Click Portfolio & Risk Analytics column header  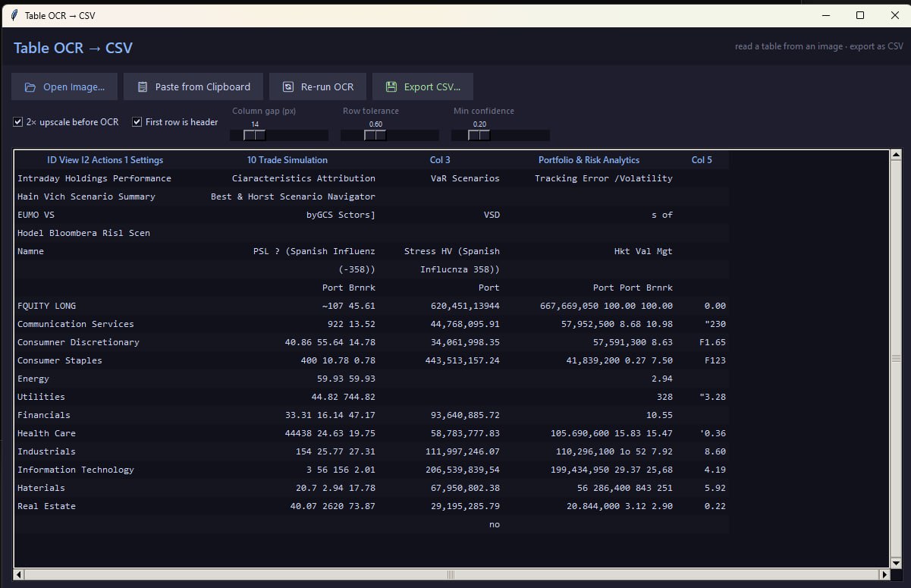pyautogui.click(x=589, y=160)
